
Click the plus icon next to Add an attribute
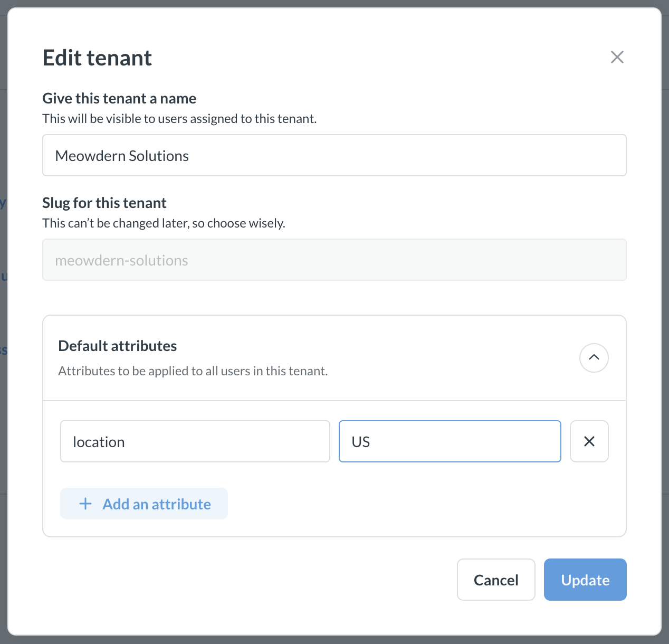[x=85, y=504]
